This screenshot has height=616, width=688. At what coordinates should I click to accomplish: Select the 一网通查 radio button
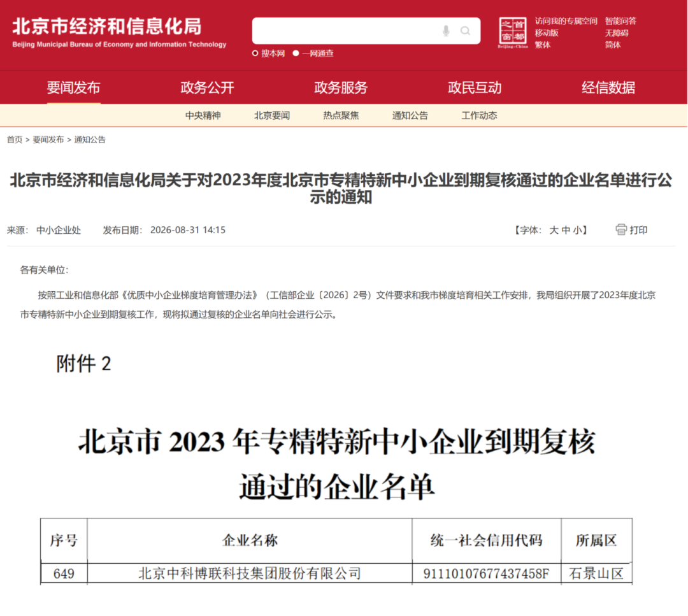[296, 54]
